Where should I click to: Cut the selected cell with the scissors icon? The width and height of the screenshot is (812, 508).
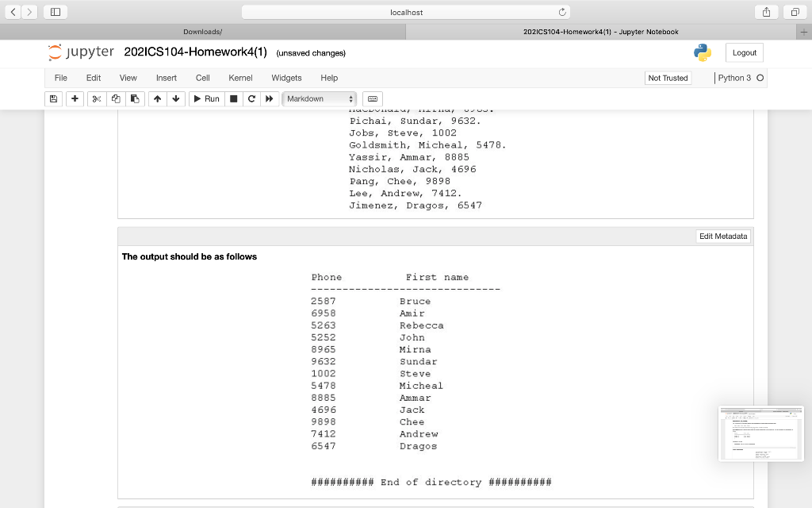[x=95, y=98]
